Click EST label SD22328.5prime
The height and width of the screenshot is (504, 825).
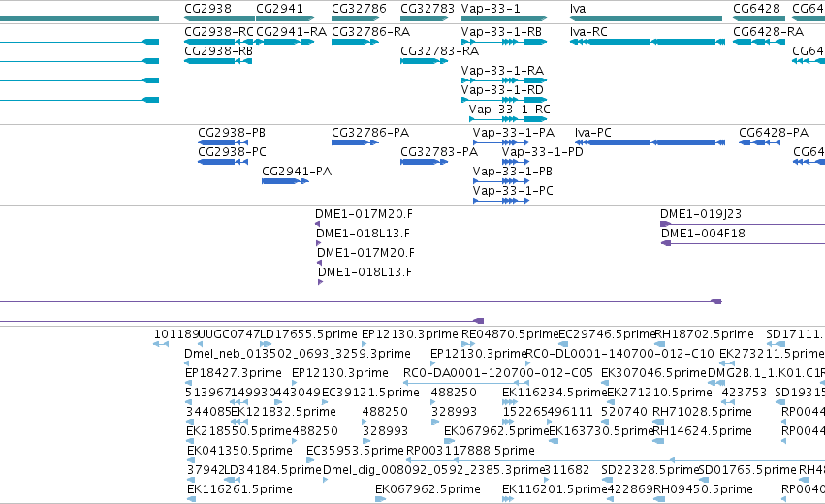[x=650, y=470]
